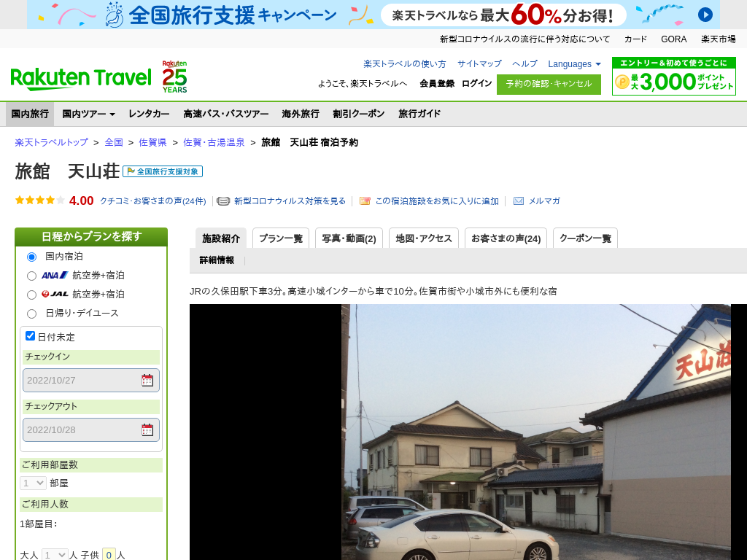Click 予約の確認・キャンセル button
The height and width of the screenshot is (560, 747).
coord(549,85)
